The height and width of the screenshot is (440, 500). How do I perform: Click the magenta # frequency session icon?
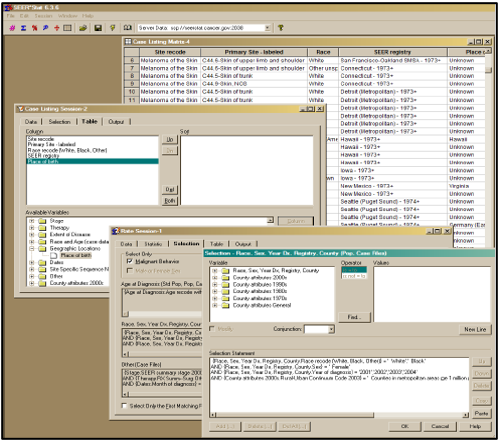pos(12,28)
